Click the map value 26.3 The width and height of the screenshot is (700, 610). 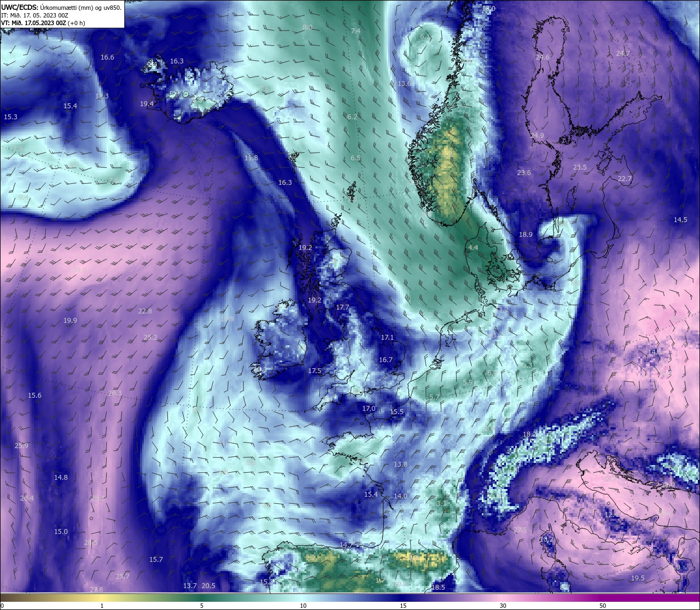pyautogui.click(x=115, y=393)
